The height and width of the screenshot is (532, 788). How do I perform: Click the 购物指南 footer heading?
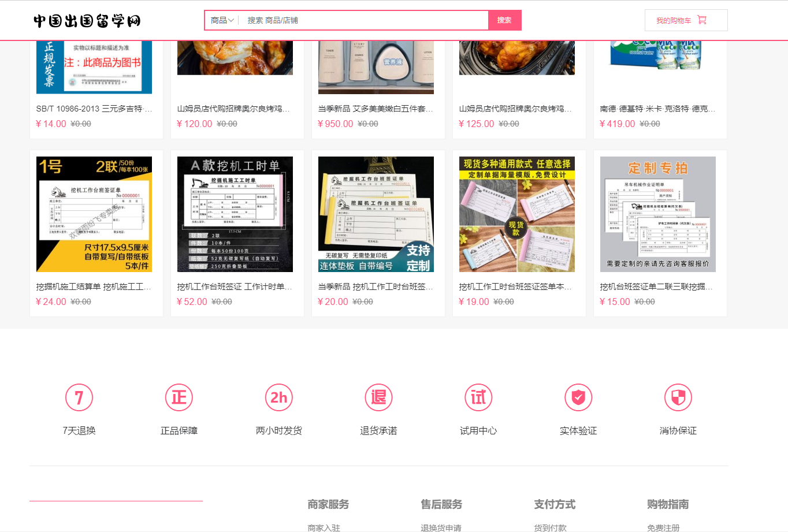(x=668, y=504)
